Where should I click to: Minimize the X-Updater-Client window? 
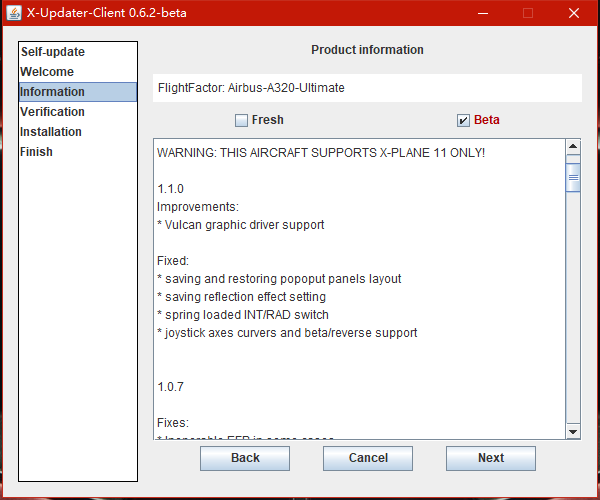pyautogui.click(x=483, y=13)
